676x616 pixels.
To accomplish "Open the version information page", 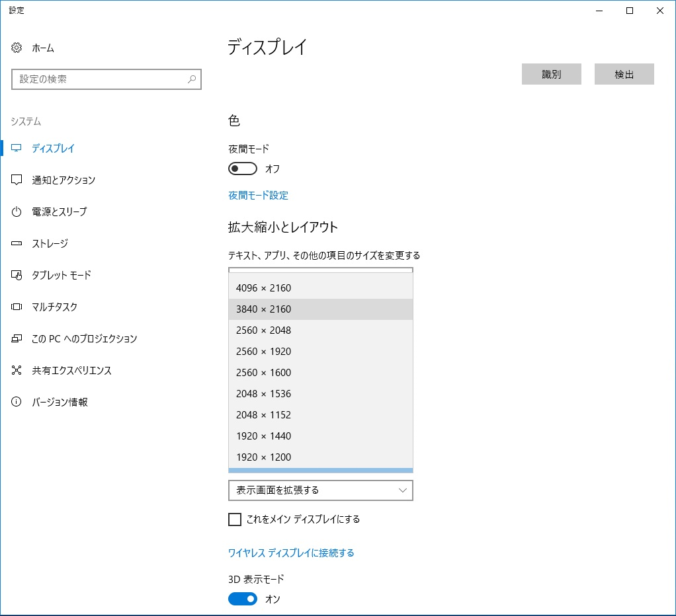I will pyautogui.click(x=60, y=403).
